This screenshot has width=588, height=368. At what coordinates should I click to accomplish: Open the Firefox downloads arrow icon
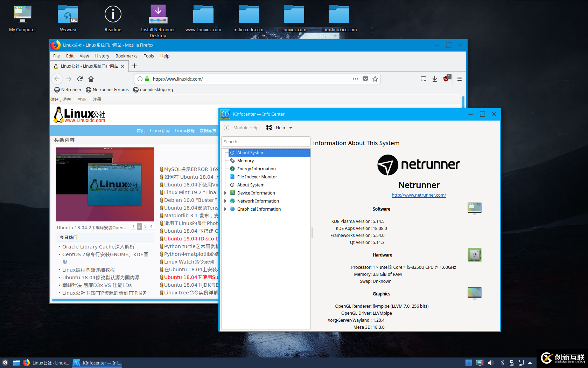(x=434, y=79)
